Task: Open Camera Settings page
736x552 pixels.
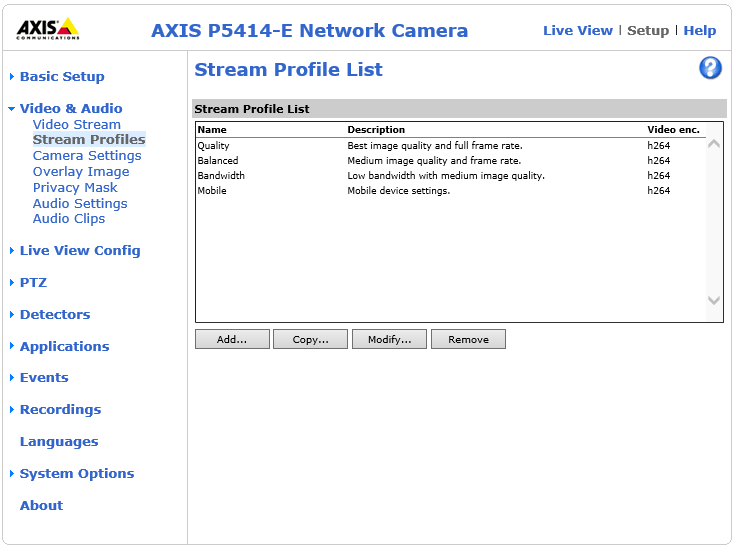Action: point(87,155)
